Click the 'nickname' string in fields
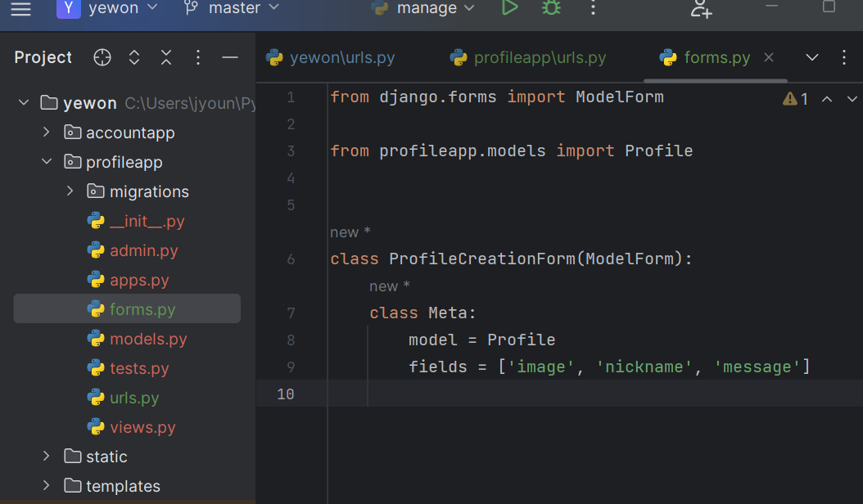This screenshot has width=863, height=504. [644, 367]
